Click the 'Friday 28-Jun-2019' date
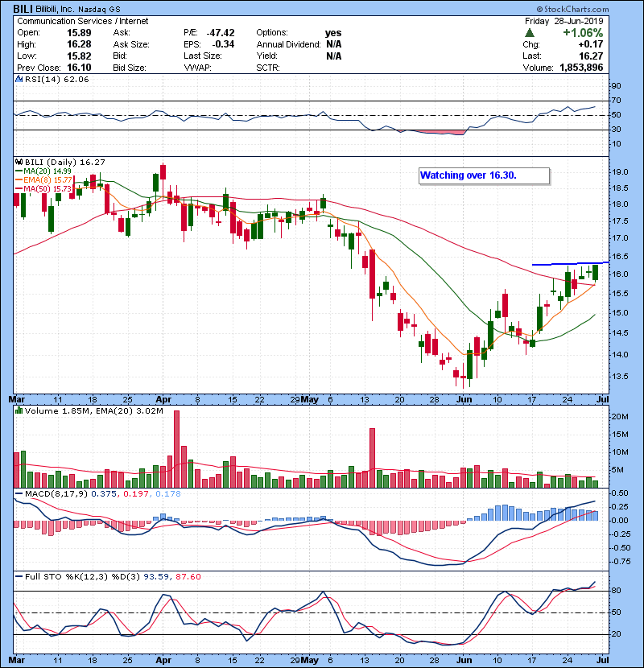 pos(563,21)
